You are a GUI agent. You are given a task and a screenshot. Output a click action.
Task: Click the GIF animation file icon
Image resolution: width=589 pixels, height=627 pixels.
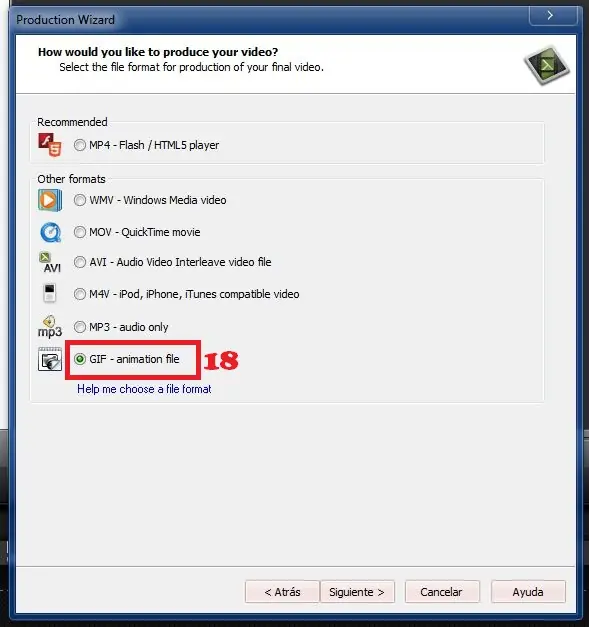50,359
